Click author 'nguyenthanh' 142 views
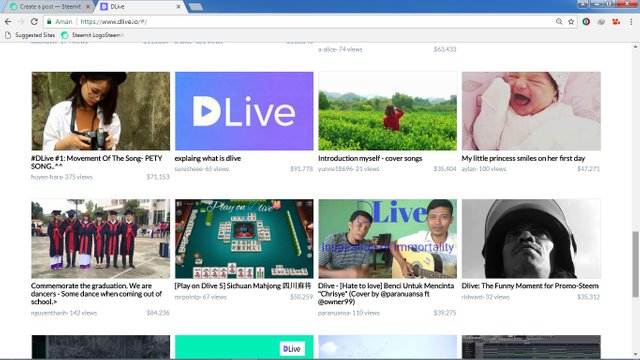 click(x=64, y=313)
